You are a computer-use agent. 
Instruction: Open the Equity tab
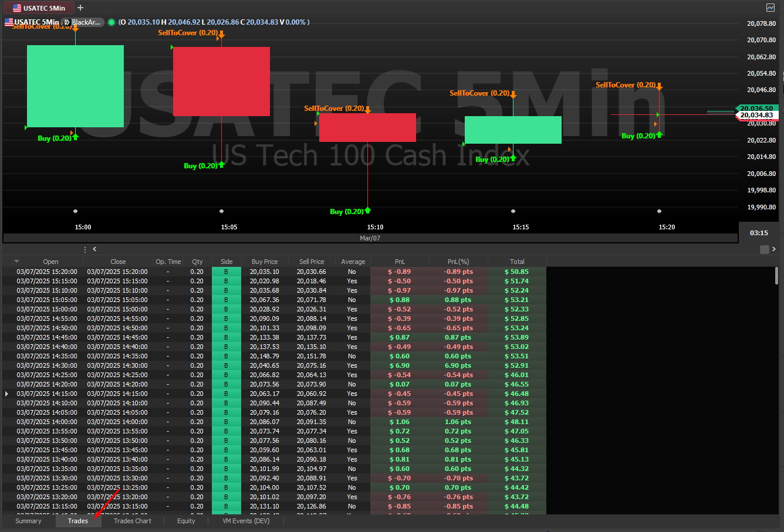(x=186, y=521)
